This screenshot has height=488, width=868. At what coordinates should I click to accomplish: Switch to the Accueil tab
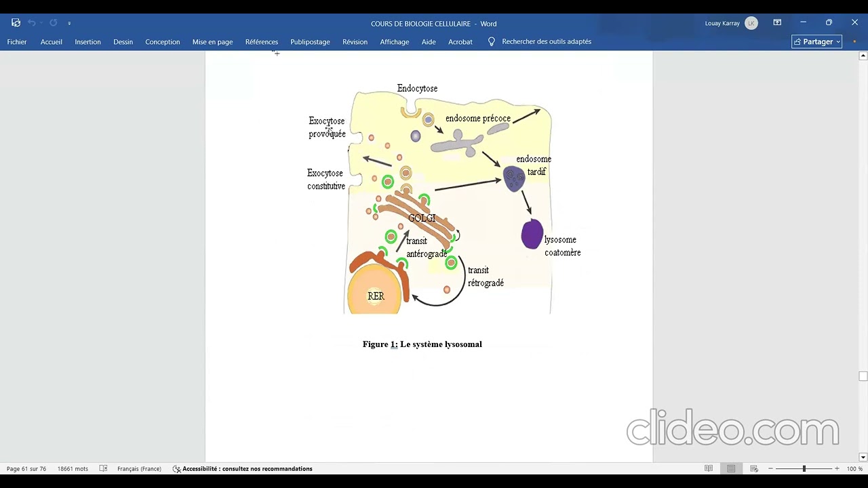pos(51,42)
